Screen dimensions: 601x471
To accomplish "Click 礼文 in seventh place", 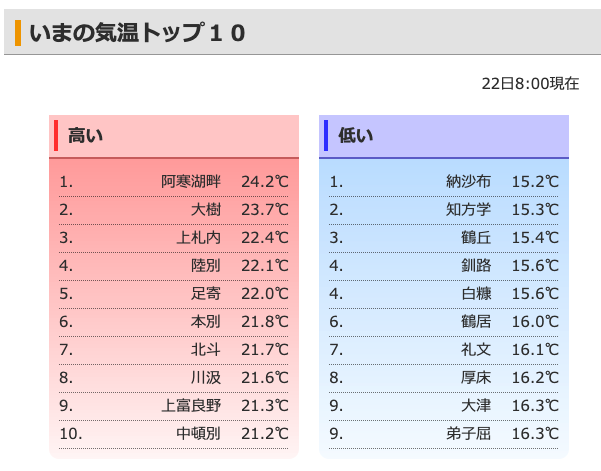I will pos(476,350).
